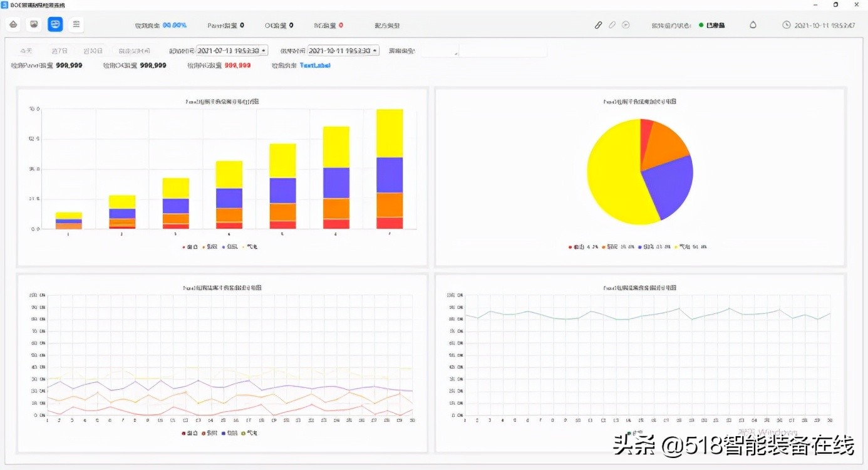Toggle yellow series in bottom-left line chart legend
868x470 pixels.
coord(251,433)
